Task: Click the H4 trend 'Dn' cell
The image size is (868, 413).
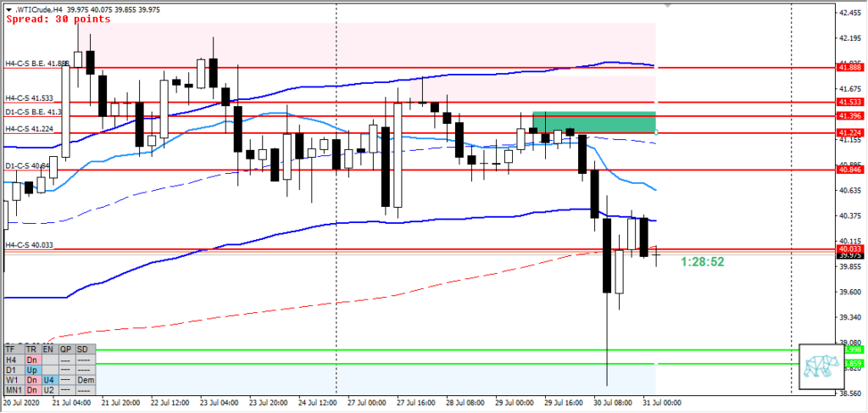Action: (32, 360)
